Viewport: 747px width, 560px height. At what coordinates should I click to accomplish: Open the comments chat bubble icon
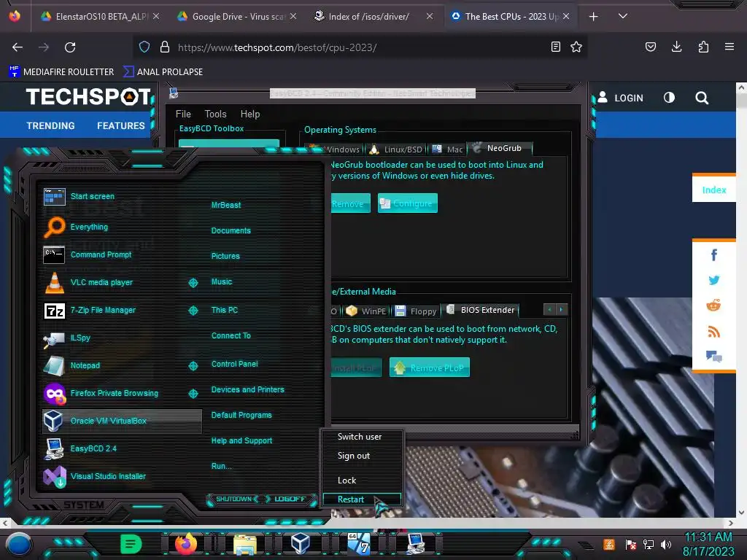(713, 356)
